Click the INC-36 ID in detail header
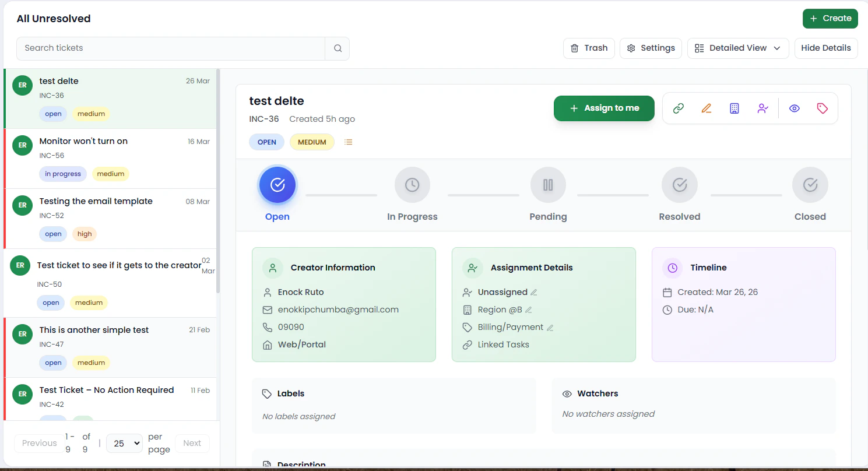Image resolution: width=868 pixels, height=471 pixels. coord(264,119)
